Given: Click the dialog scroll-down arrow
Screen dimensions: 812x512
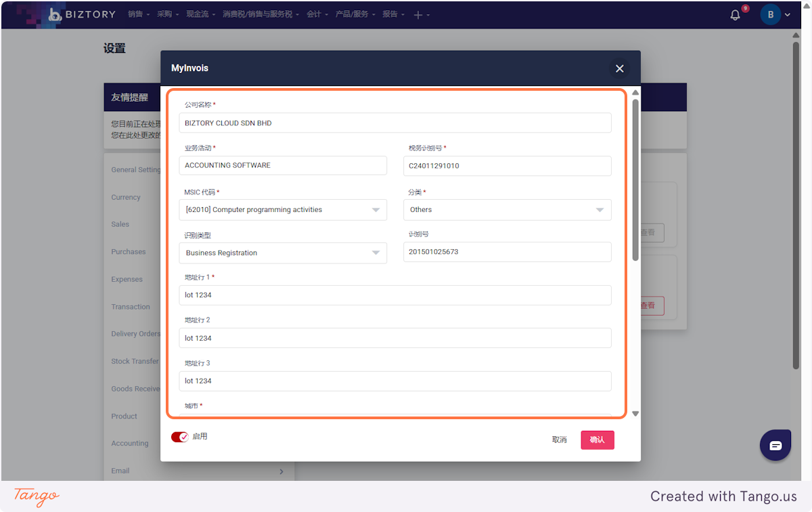Looking at the screenshot, I should coord(635,414).
